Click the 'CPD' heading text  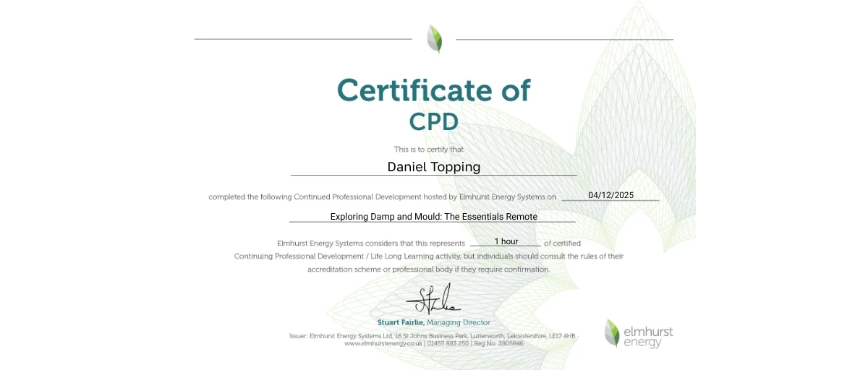434,121
